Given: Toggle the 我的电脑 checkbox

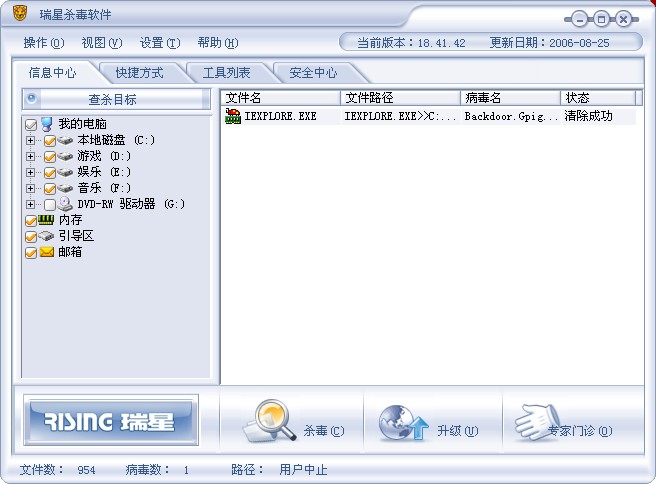Looking at the screenshot, I should tap(31, 124).
